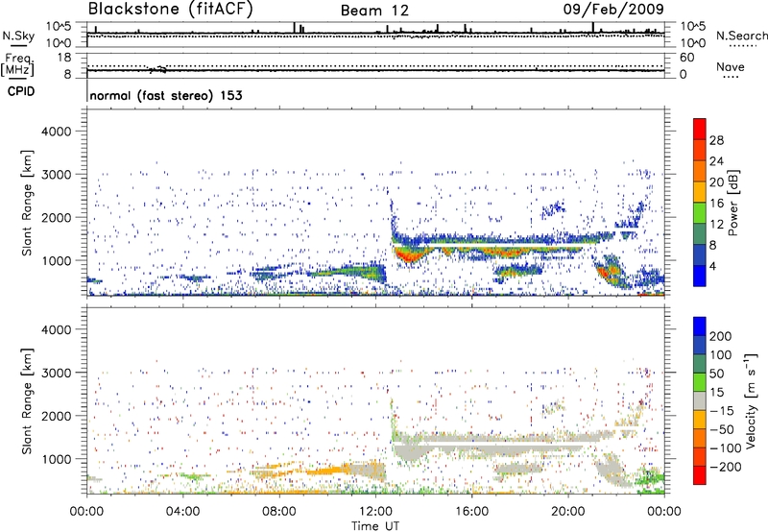The image size is (768, 532).
Task: Select the "3000" tick of the velocity panel
Action: tap(57, 373)
